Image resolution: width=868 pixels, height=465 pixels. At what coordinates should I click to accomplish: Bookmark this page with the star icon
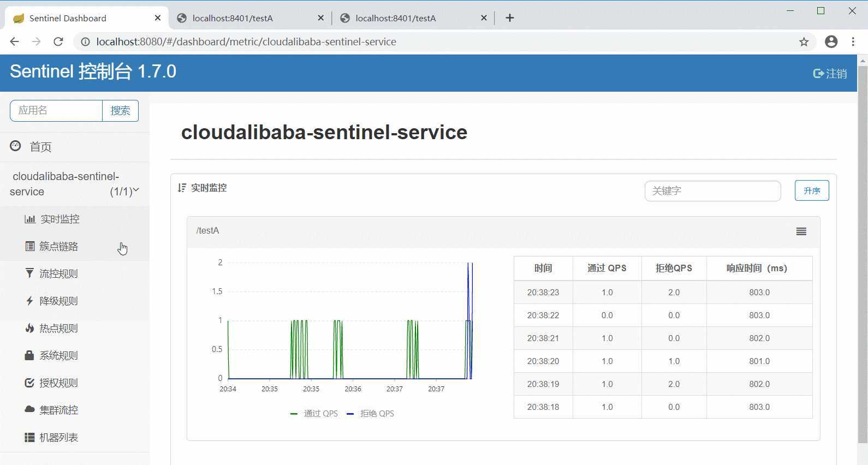[804, 42]
